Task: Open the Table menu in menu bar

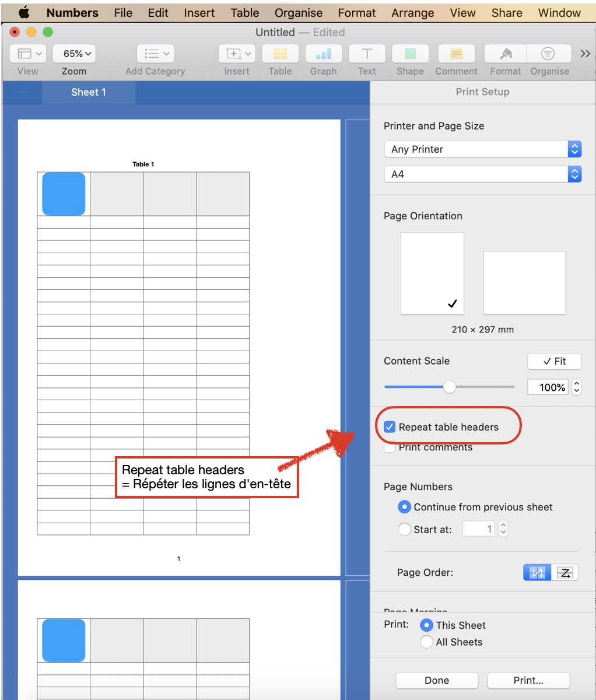Action: [x=245, y=13]
